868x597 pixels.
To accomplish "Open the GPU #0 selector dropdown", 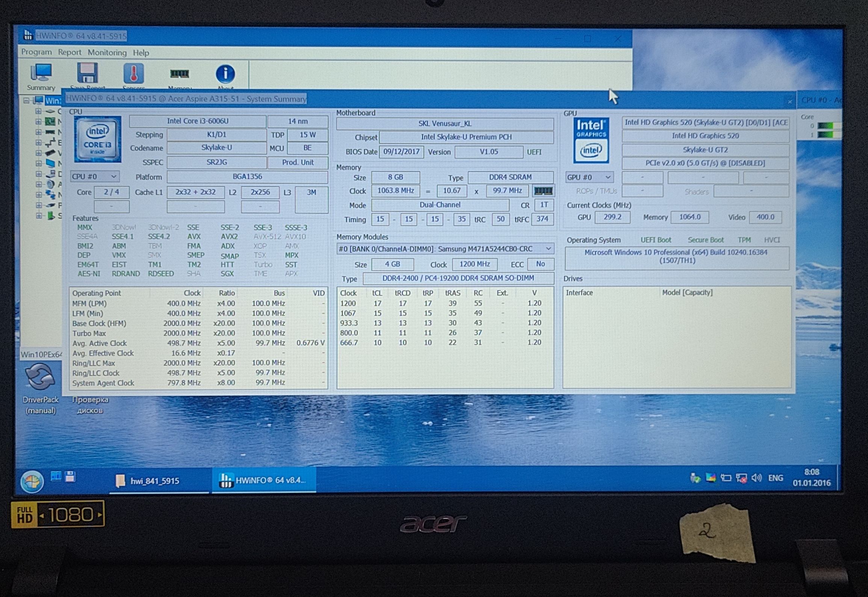I will point(589,177).
